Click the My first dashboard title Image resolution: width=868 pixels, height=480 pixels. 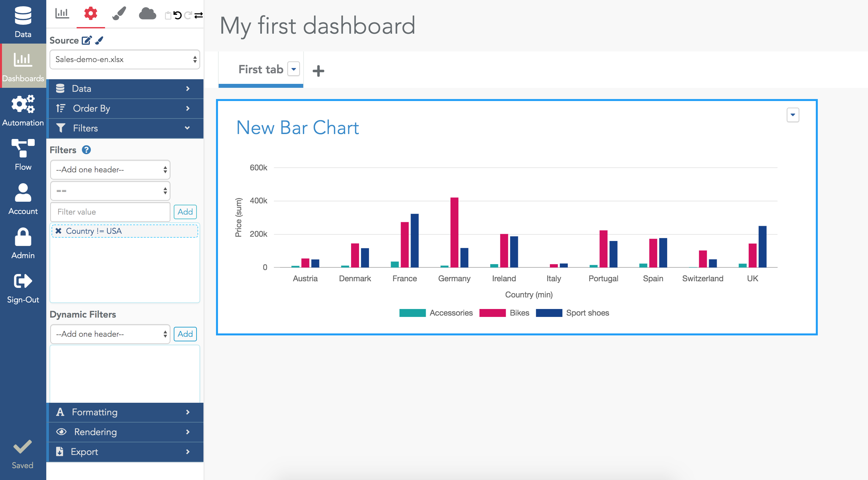click(x=317, y=26)
